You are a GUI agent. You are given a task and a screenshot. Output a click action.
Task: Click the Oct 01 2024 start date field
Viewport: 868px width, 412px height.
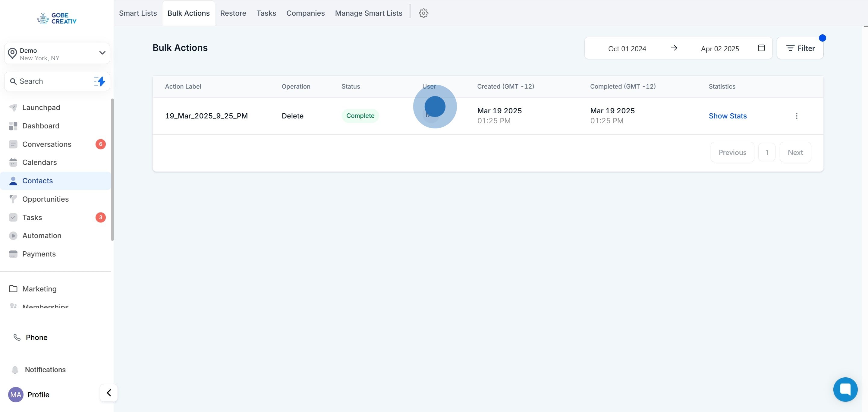coord(627,49)
